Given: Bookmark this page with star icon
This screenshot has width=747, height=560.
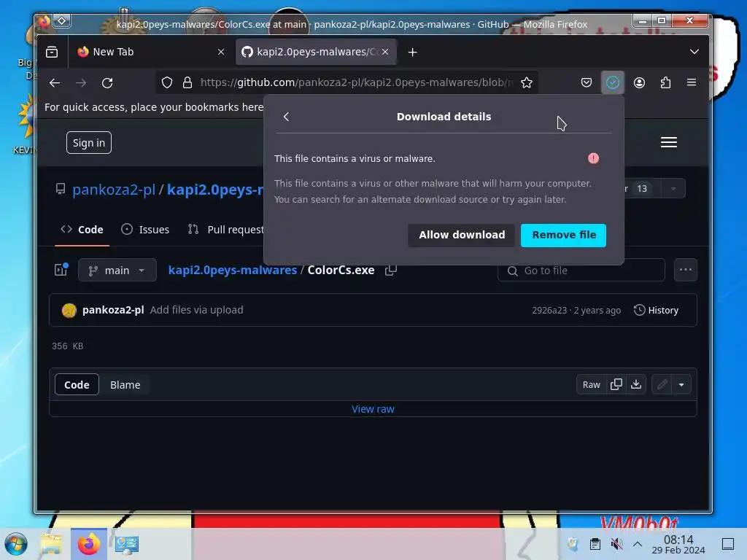Looking at the screenshot, I should point(527,83).
